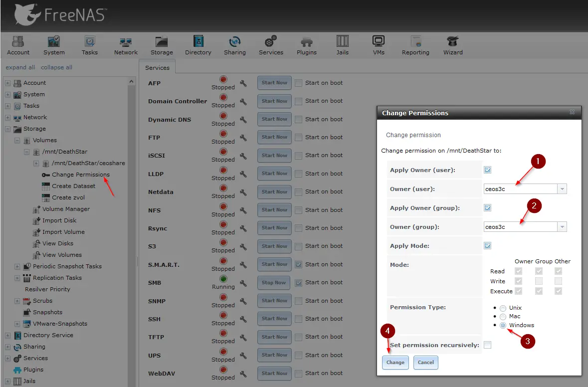
Task: Select Create zvol in the tree
Action: coord(68,197)
